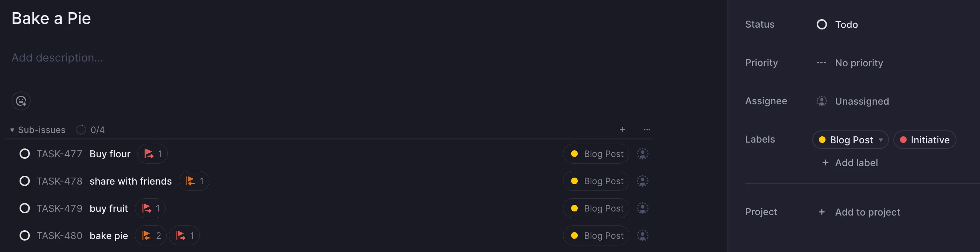Toggle status circle of TASK-480 bake pie

(x=25, y=236)
